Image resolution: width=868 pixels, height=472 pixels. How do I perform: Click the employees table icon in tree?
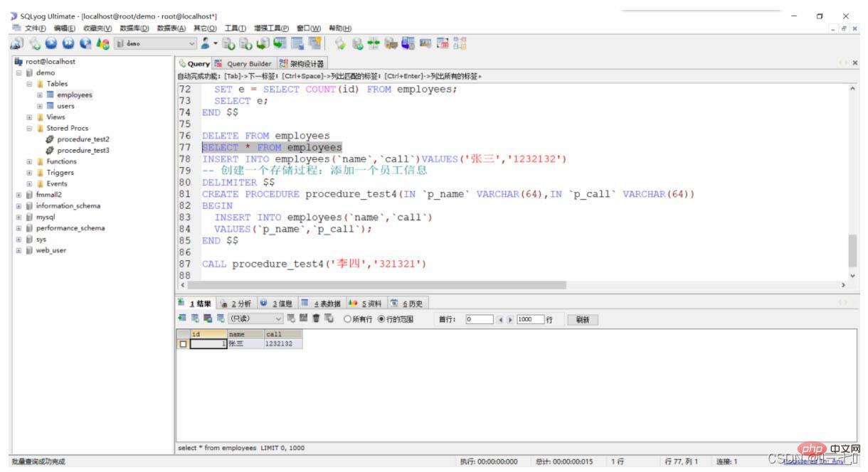coord(51,95)
